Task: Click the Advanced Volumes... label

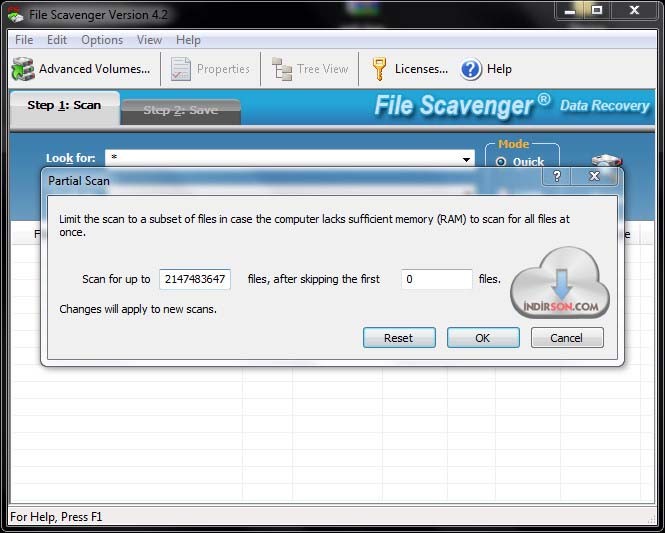Action: pyautogui.click(x=95, y=69)
